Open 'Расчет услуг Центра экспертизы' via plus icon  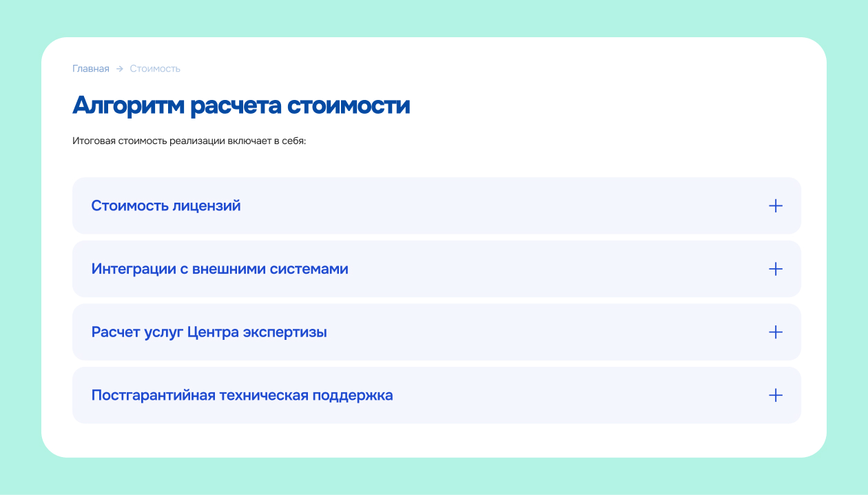pos(776,332)
